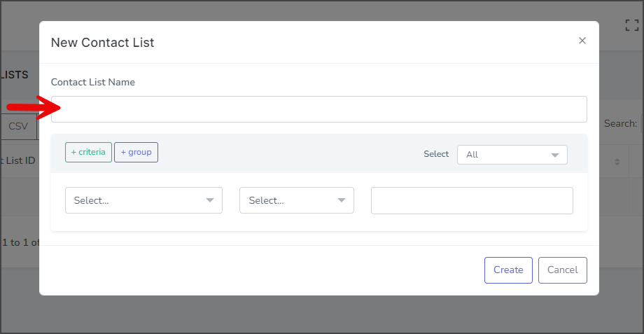Screen dimensions: 644x334
Task: Close the New Contact List dialog
Action: [x=582, y=41]
